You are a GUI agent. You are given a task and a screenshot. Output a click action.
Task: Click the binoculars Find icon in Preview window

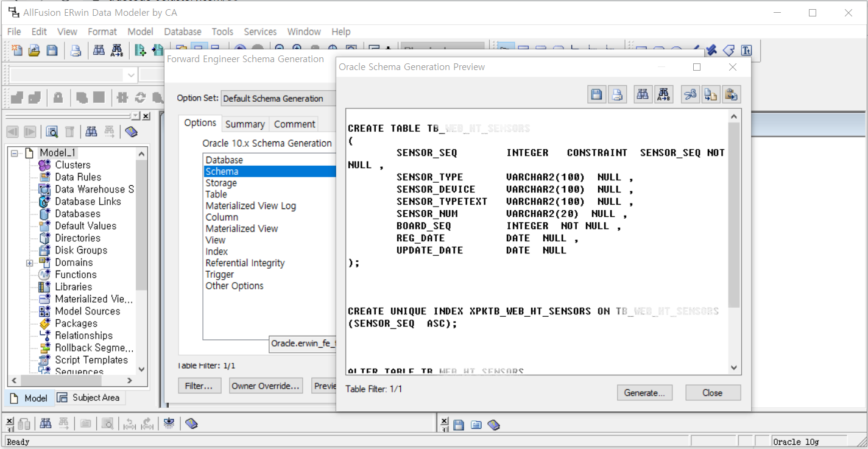click(643, 94)
